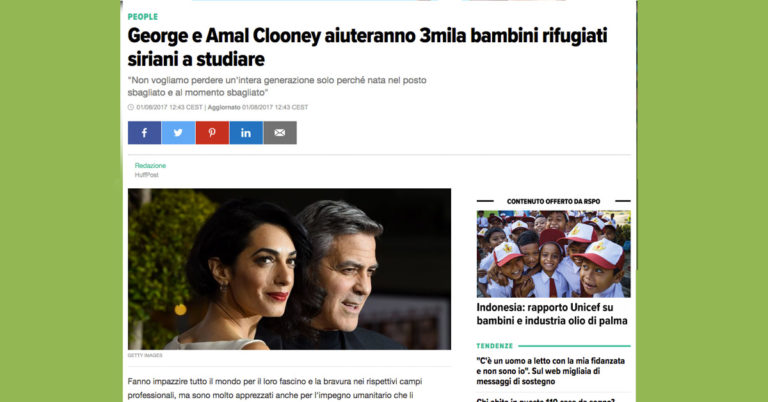The image size is (768, 402).
Task: Click the partially visible trending story at bottom
Action: [545, 400]
